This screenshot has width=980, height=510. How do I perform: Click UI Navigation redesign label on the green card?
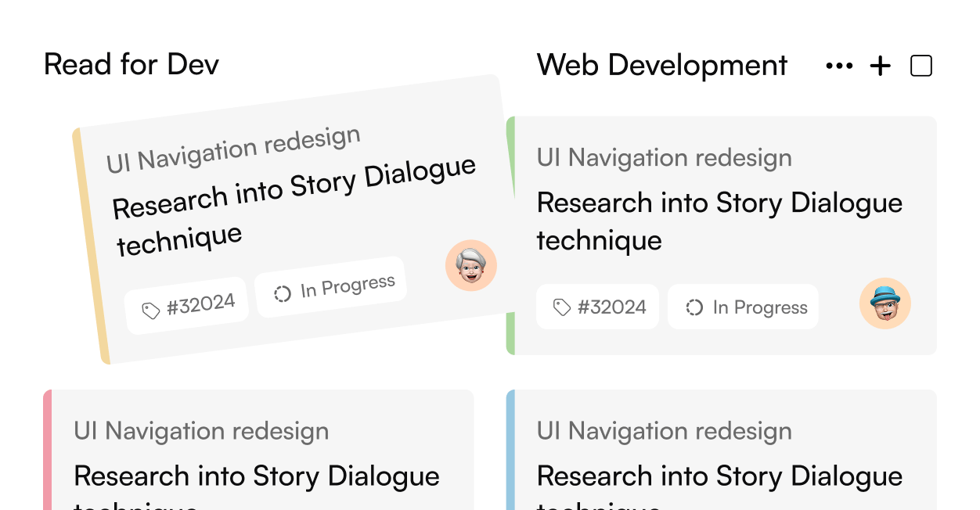point(664,158)
